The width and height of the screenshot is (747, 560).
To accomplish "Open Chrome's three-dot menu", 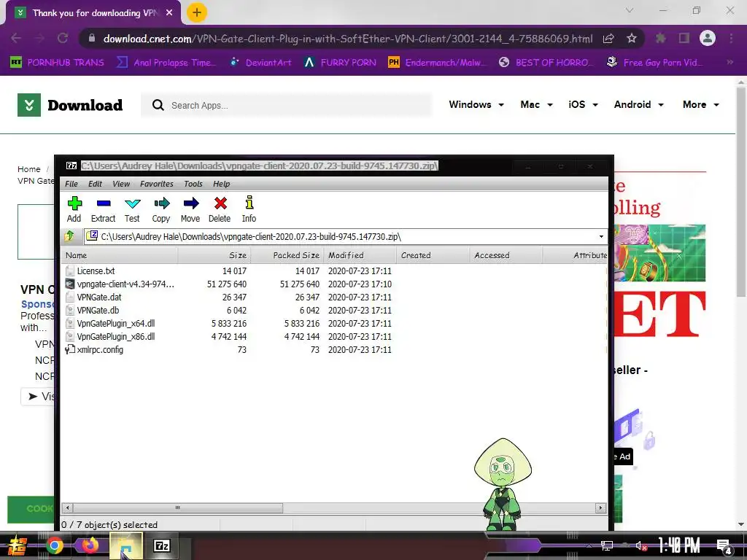I will (x=731, y=38).
